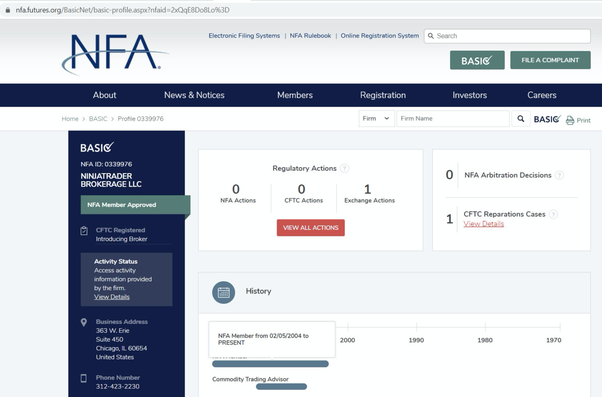Click the 2000 timeline marker
Image resolution: width=602 pixels, height=397 pixels.
pyautogui.click(x=347, y=340)
